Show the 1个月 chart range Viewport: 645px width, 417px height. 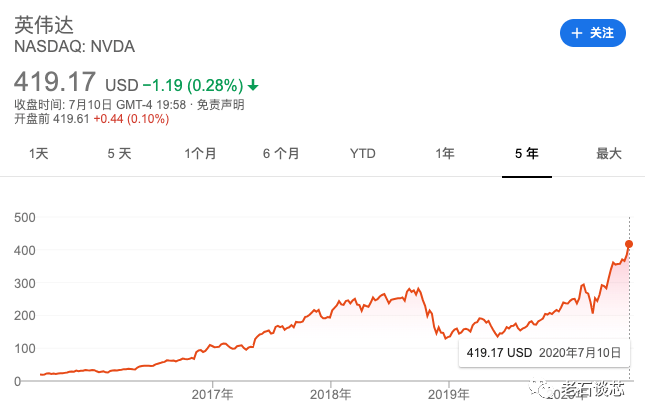click(200, 154)
